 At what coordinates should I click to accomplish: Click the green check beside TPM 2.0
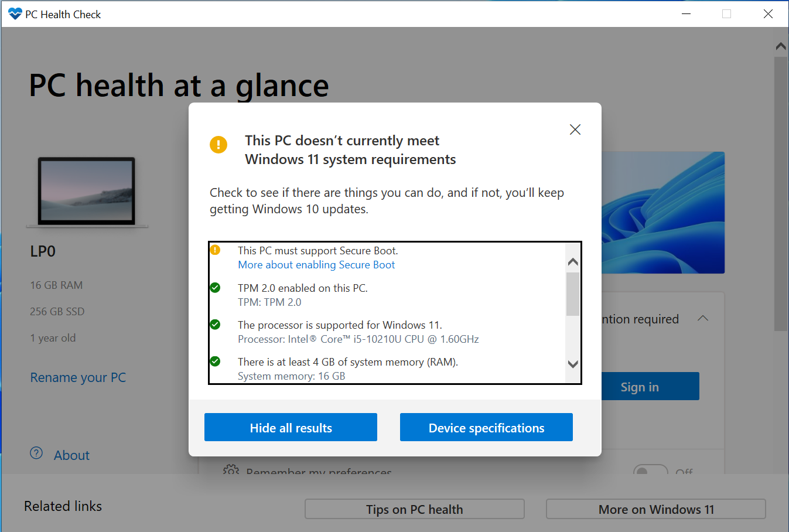[x=215, y=288]
